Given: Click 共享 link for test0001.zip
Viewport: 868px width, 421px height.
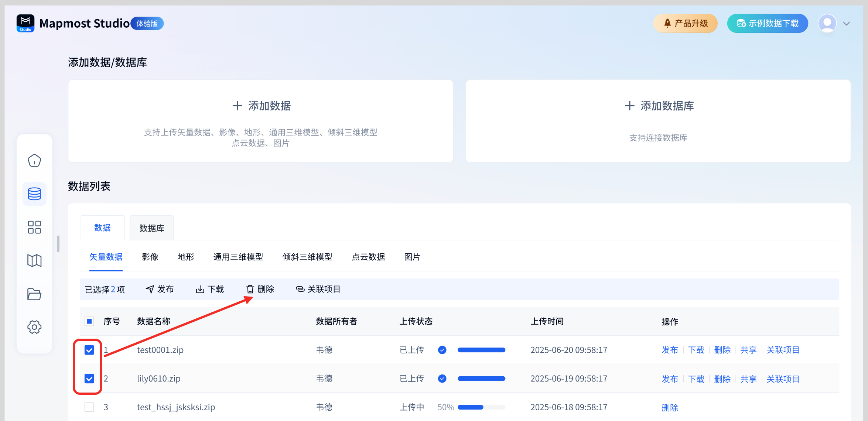Looking at the screenshot, I should pos(748,350).
